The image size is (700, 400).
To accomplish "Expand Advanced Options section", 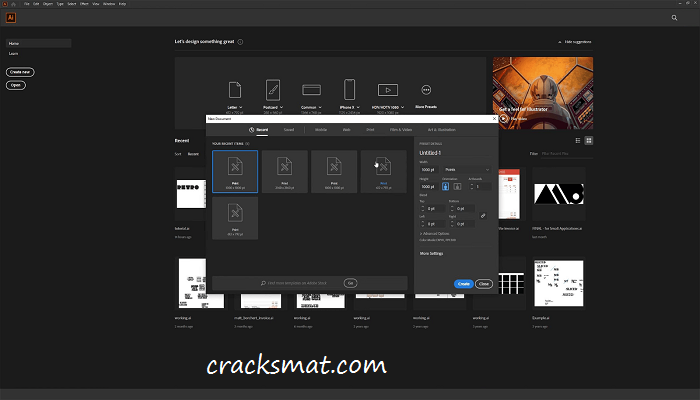I will 434,233.
